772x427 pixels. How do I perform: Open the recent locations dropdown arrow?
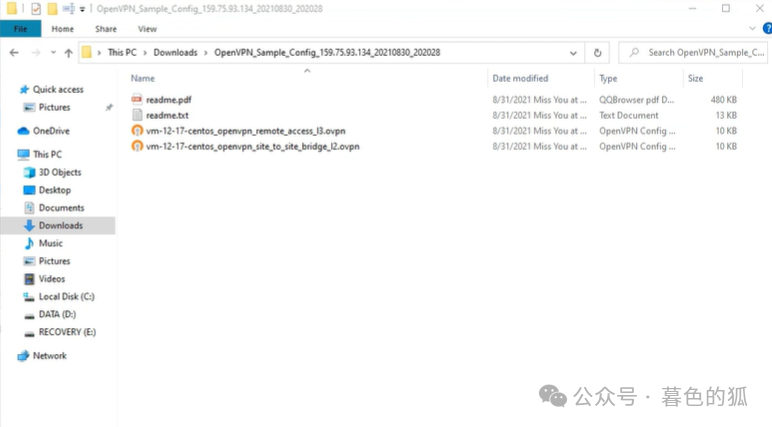coord(52,52)
